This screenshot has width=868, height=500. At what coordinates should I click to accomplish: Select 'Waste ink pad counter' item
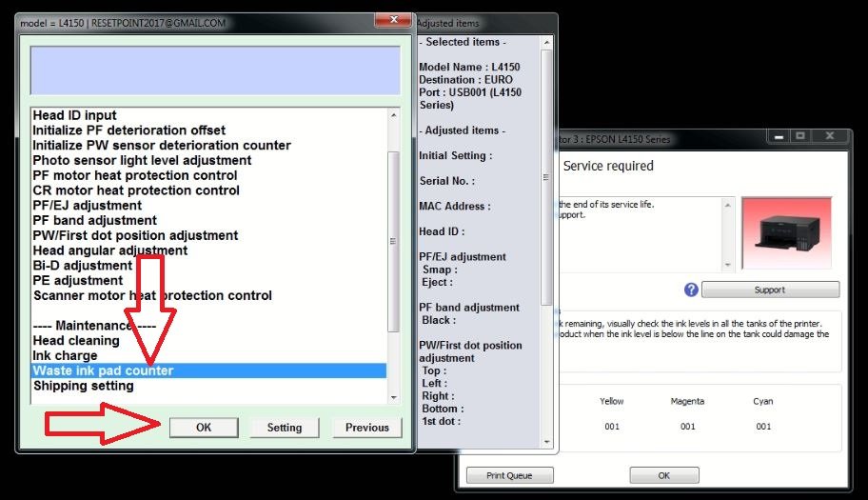click(208, 370)
